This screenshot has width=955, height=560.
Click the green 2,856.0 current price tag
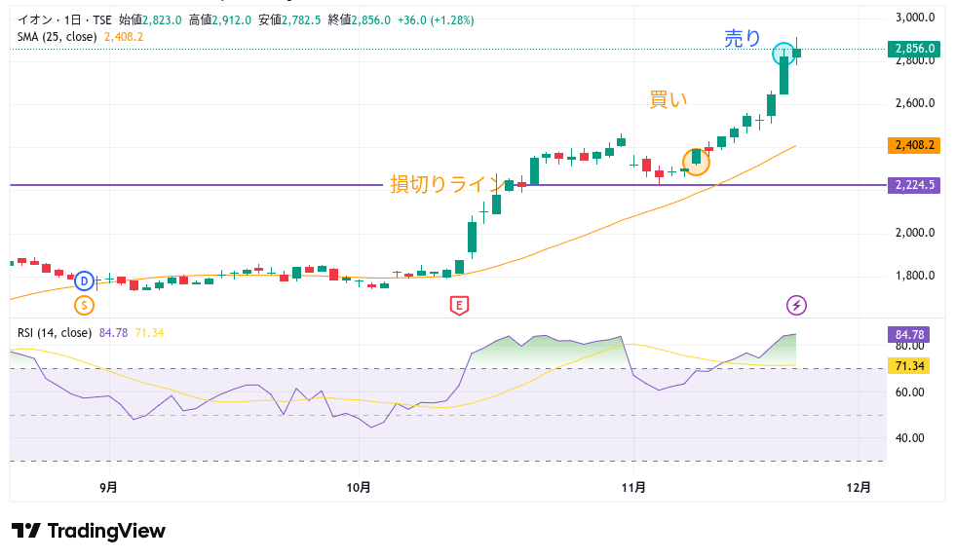click(914, 48)
